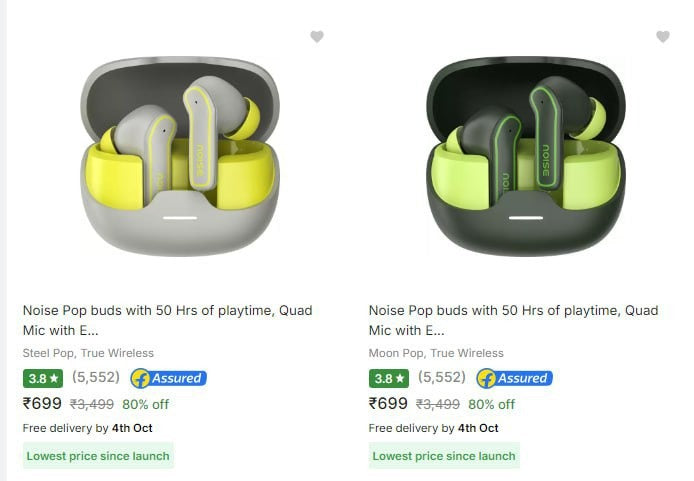Click the 80% off label for Moon Pop
Image resolution: width=694 pixels, height=481 pixels.
[x=491, y=405]
